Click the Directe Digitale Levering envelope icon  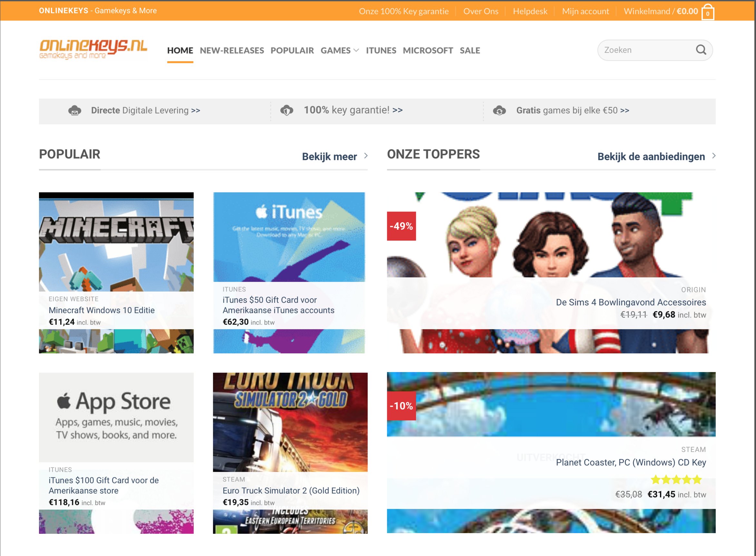pos(75,110)
